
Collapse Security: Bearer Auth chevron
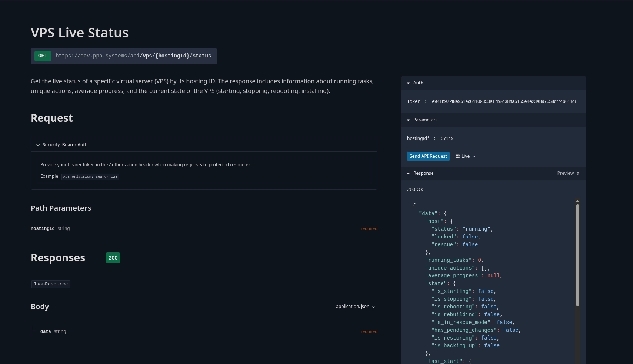click(38, 145)
